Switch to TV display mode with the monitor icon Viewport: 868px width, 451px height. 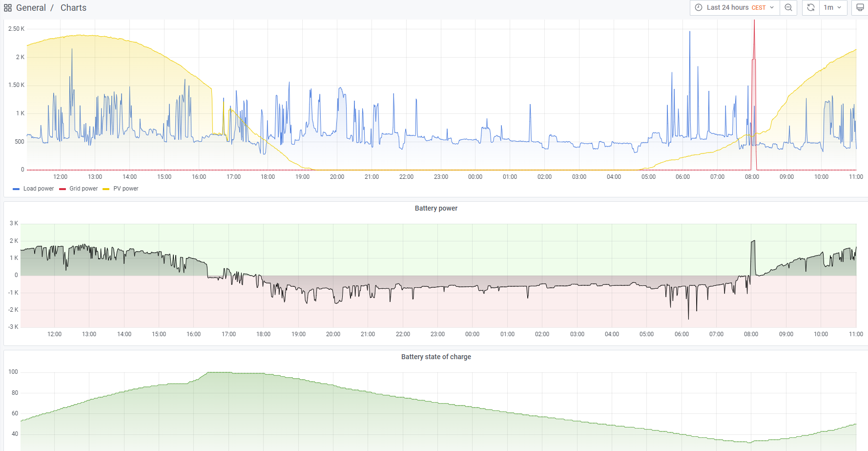pos(860,7)
